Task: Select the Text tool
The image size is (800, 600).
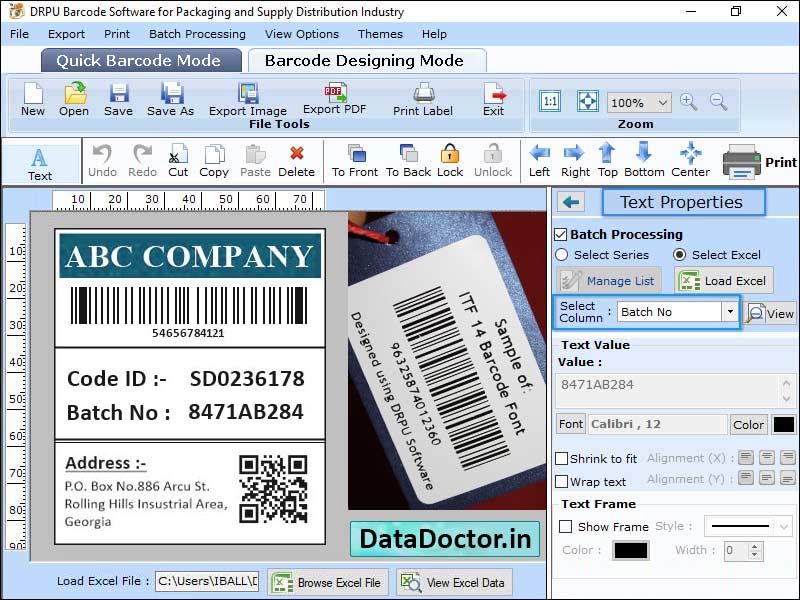Action: (40, 160)
